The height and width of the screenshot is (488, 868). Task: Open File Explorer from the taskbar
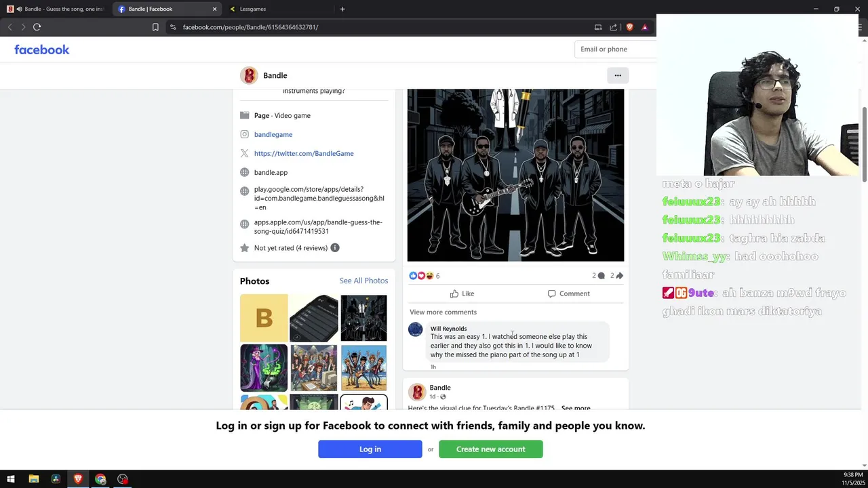tap(33, 479)
